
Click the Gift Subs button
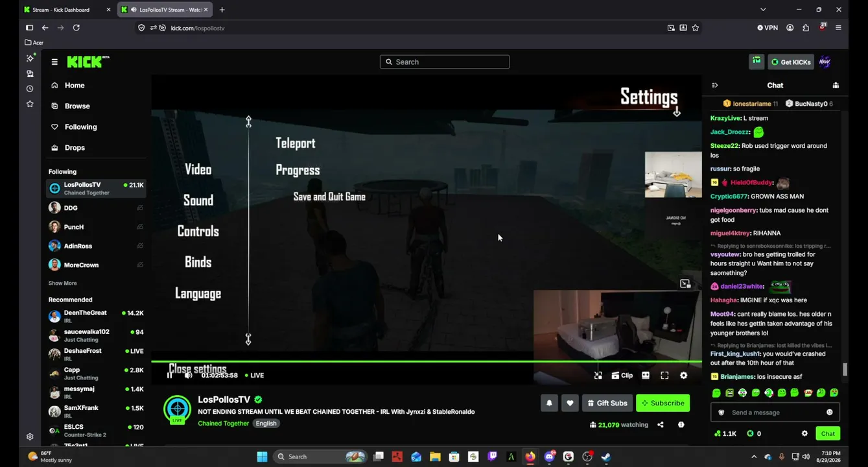pos(607,403)
